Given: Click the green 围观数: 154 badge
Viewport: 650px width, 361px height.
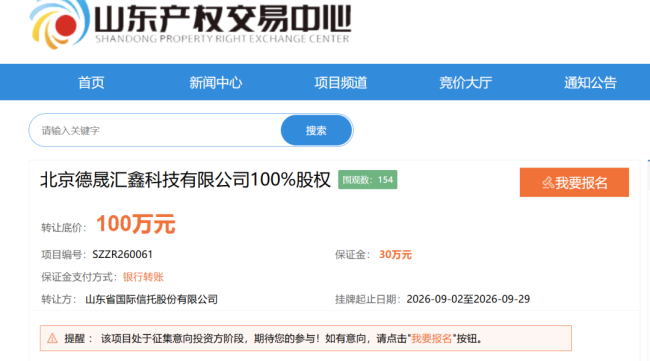Looking at the screenshot, I should [x=368, y=179].
